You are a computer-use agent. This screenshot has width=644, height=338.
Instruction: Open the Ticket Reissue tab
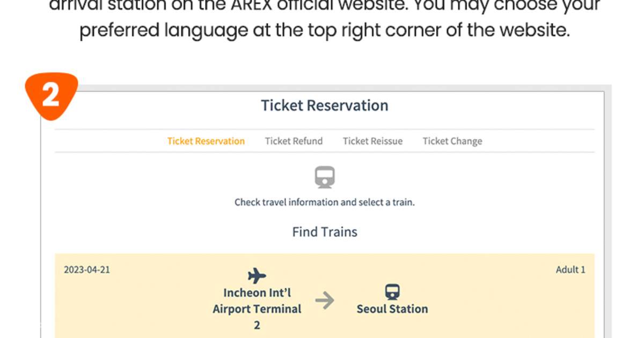pyautogui.click(x=373, y=141)
